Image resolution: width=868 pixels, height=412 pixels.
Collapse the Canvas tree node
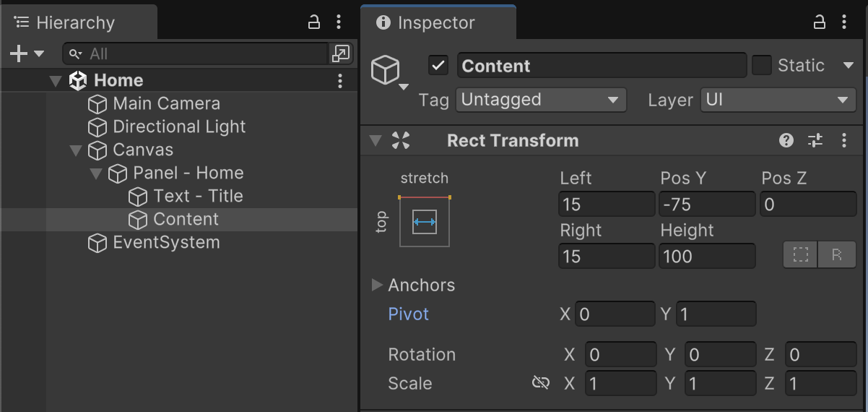click(x=76, y=150)
